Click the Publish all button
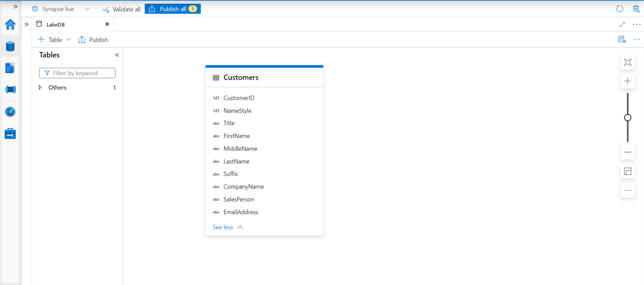Screen dimensions: 644x285 pyautogui.click(x=172, y=8)
